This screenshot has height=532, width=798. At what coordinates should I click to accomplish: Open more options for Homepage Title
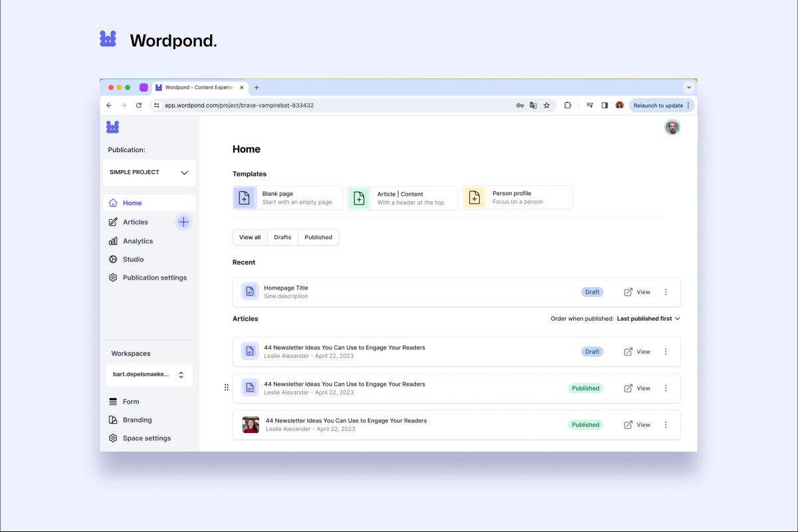pos(666,292)
